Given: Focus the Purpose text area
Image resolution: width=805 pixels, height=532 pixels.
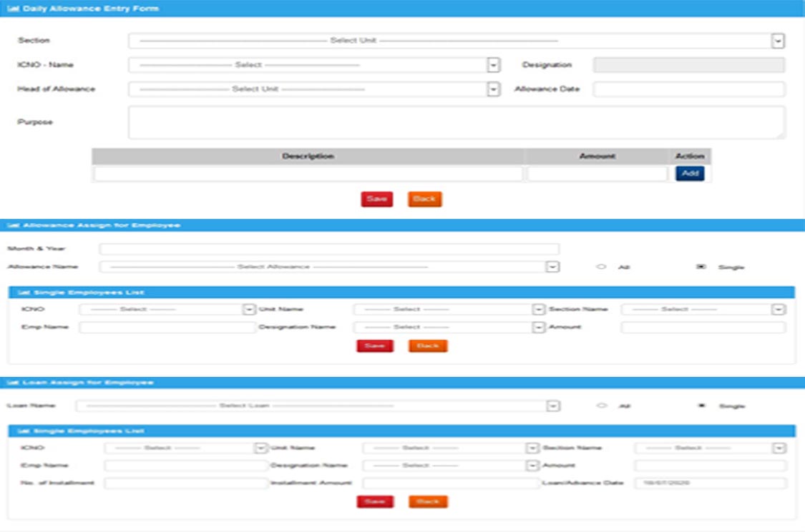Looking at the screenshot, I should pyautogui.click(x=457, y=122).
